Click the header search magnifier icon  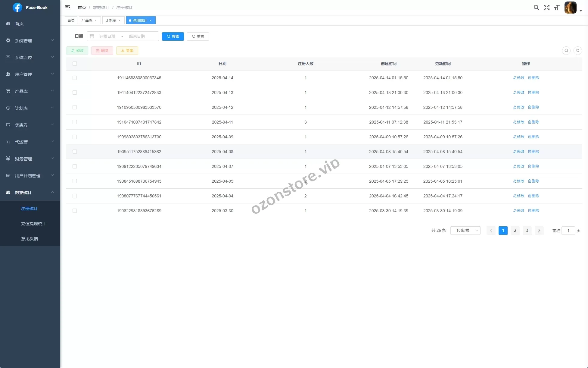[x=536, y=8]
